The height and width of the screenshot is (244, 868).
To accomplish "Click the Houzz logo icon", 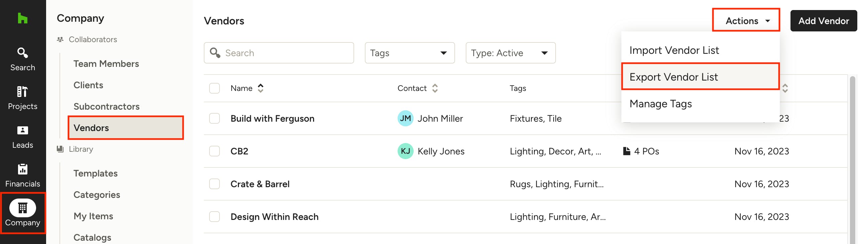I will point(23,18).
